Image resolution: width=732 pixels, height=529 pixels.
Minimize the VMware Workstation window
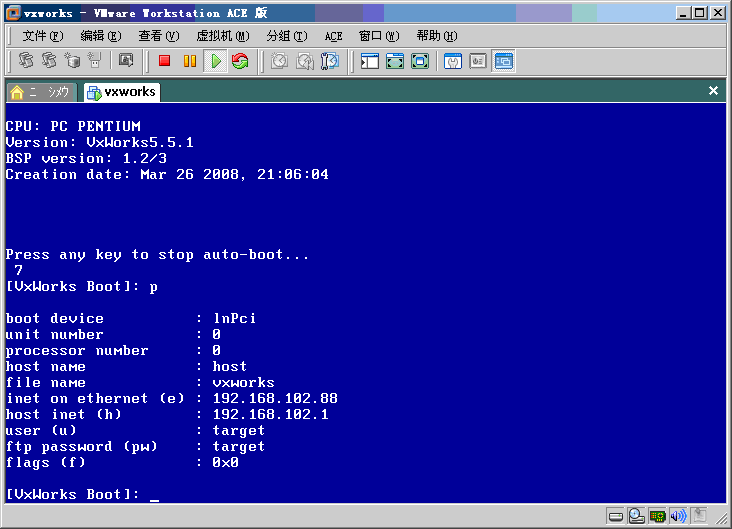click(683, 13)
